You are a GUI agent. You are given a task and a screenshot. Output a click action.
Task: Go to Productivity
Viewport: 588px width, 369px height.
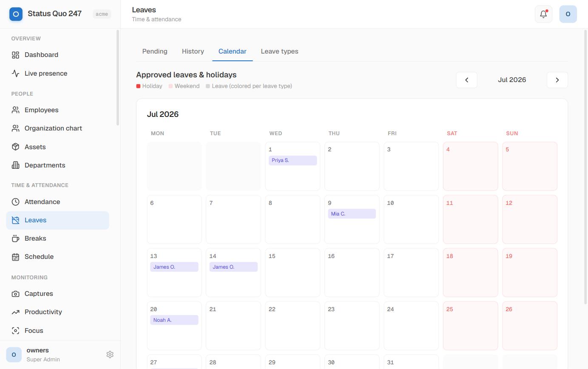point(58,312)
